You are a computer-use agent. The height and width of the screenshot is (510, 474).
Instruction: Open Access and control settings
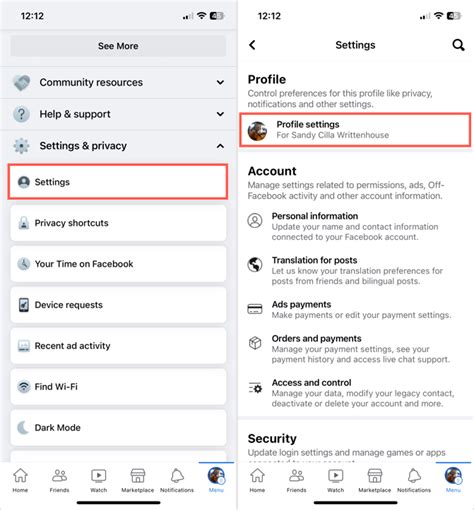click(355, 393)
